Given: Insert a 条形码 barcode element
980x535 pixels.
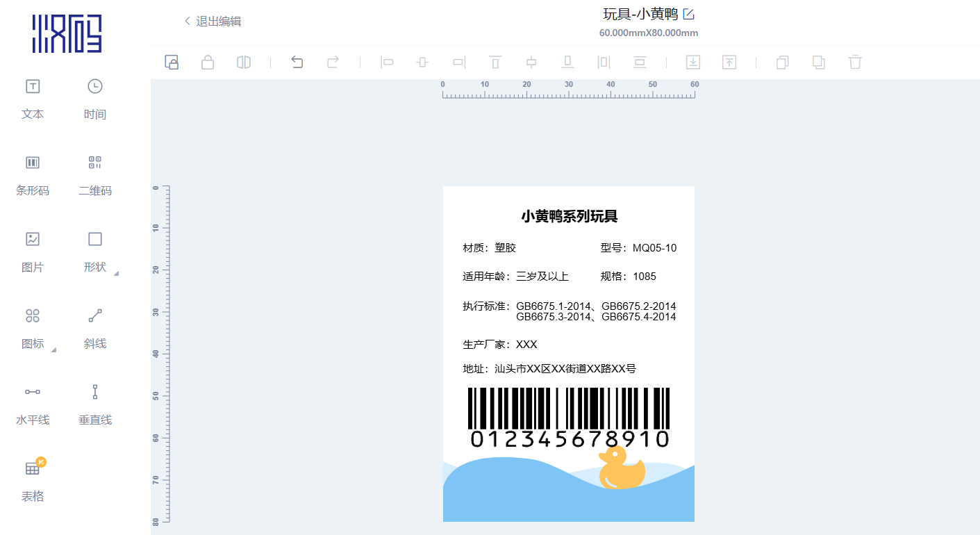Looking at the screenshot, I should [x=33, y=175].
